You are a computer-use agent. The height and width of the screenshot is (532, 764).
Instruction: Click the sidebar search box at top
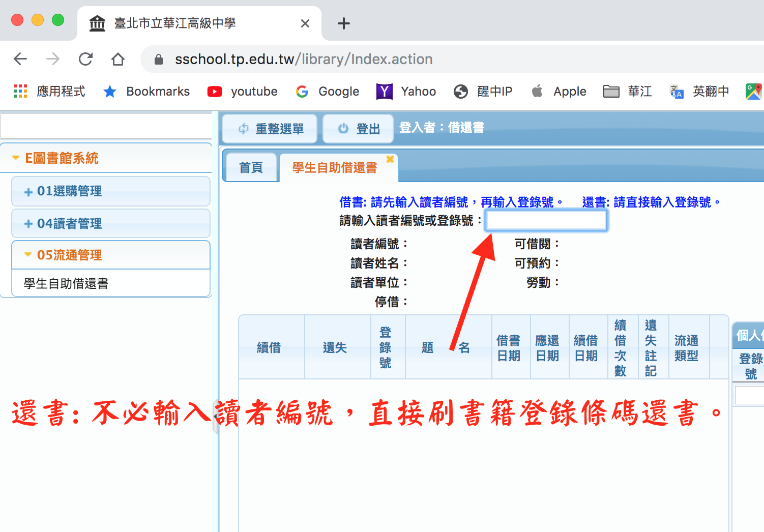coord(106,126)
